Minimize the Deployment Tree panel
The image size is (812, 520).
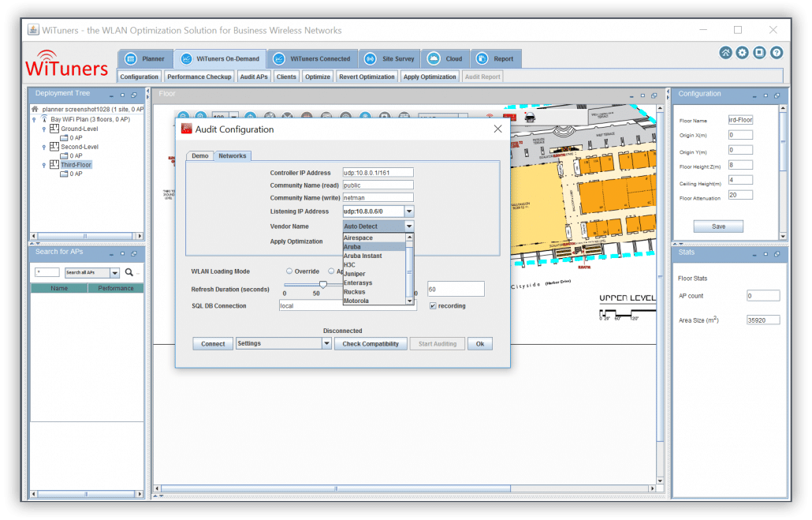[x=111, y=95]
